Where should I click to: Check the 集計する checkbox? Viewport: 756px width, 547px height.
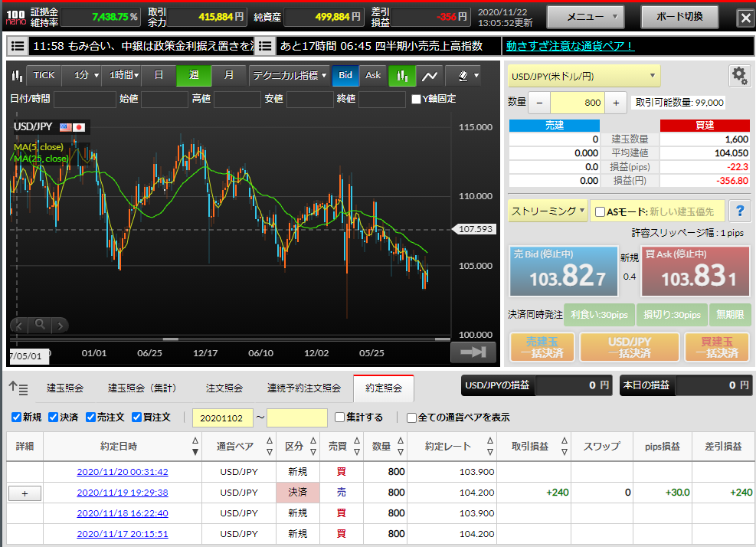339,418
